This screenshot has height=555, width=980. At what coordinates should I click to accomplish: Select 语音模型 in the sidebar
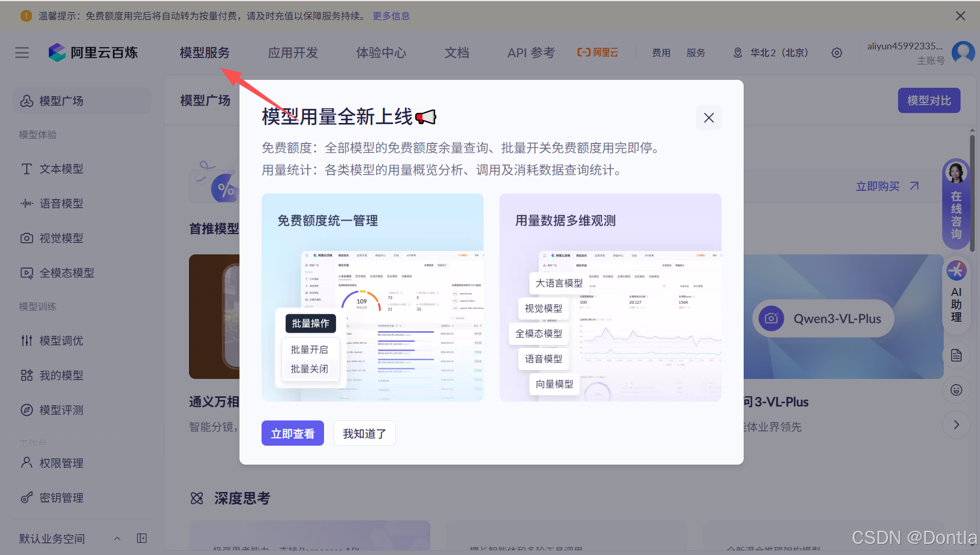pos(61,203)
